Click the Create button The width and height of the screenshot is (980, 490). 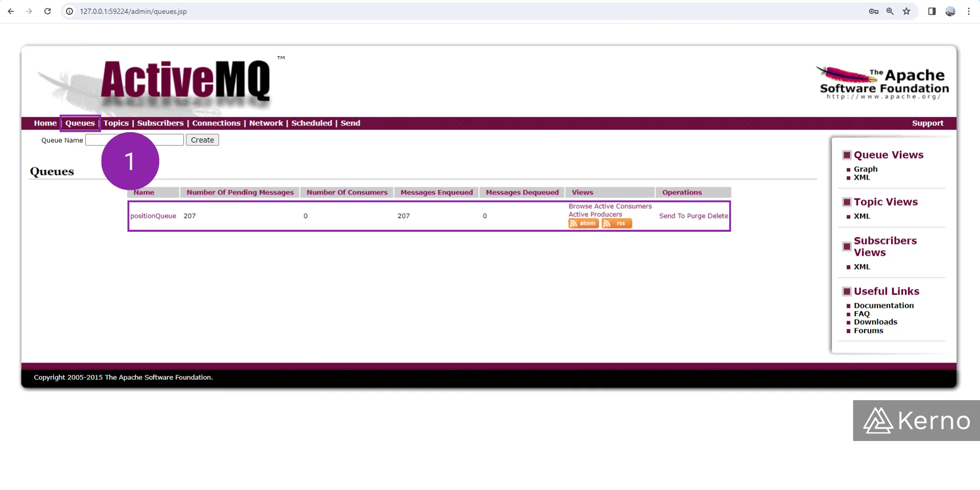(x=202, y=140)
